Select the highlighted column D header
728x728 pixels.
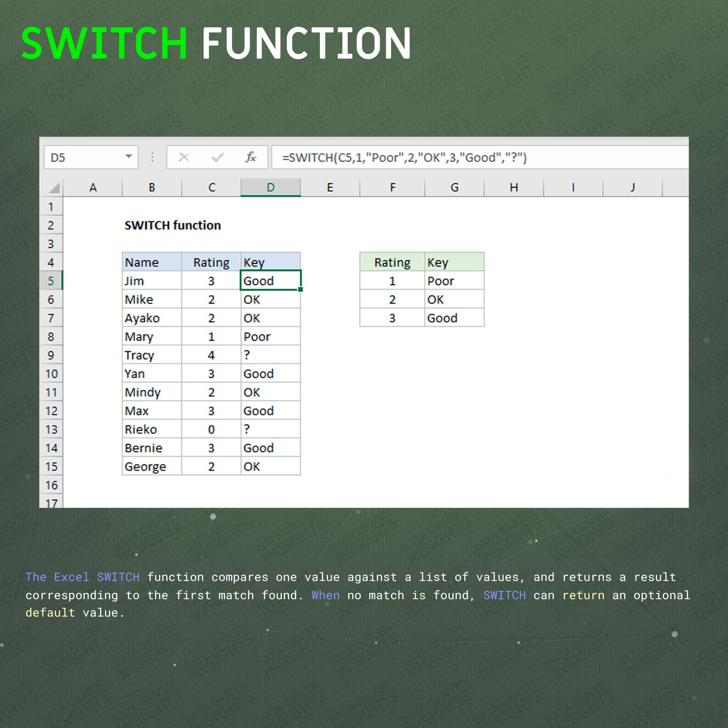tap(271, 188)
